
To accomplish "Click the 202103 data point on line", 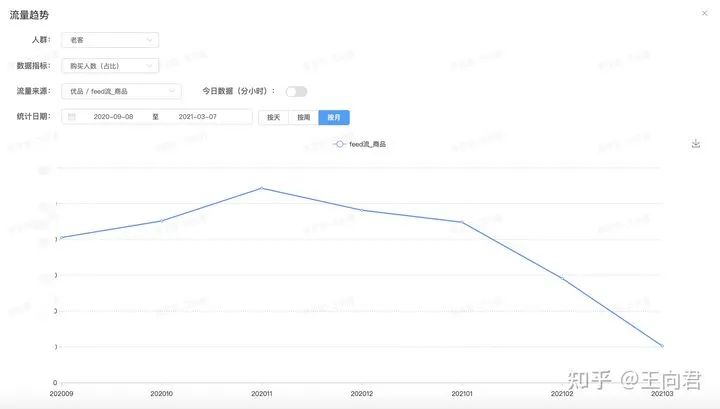I will (x=662, y=346).
